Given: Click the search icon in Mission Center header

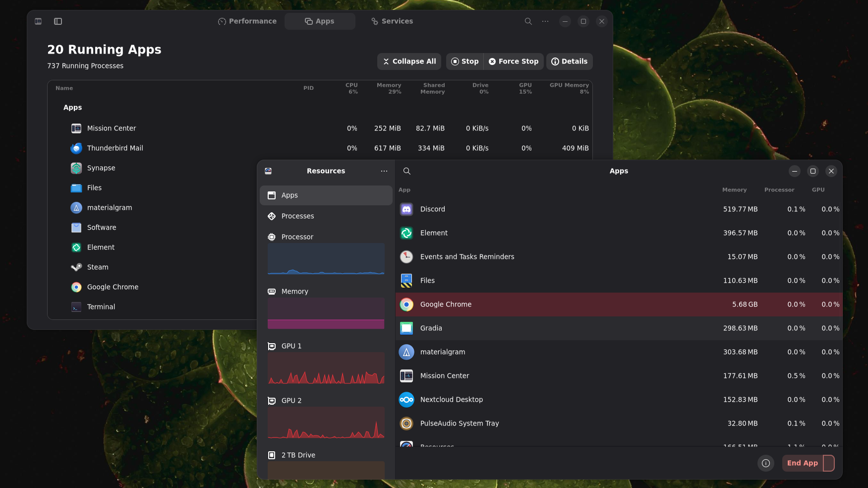Looking at the screenshot, I should [x=528, y=21].
